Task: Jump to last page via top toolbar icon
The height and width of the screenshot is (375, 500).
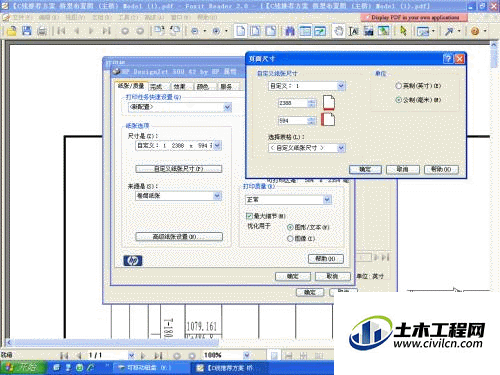Action: (107, 31)
